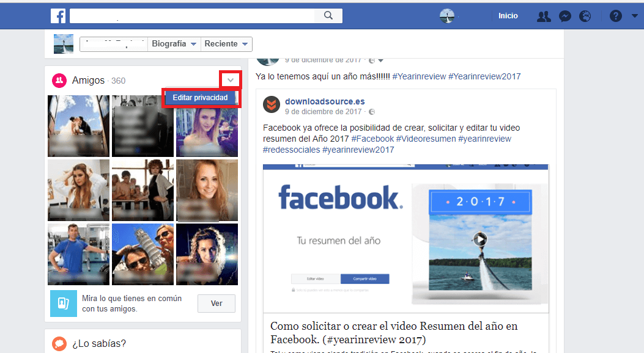The image size is (644, 353).
Task: Open friend photo of group at table
Action: pos(142,190)
